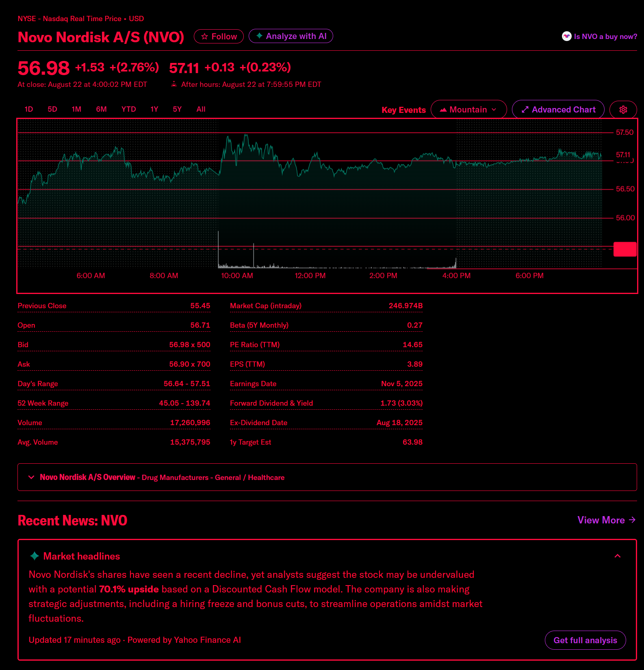Click the 70.1% upside text
Image resolution: width=644 pixels, height=670 pixels.
tap(129, 589)
